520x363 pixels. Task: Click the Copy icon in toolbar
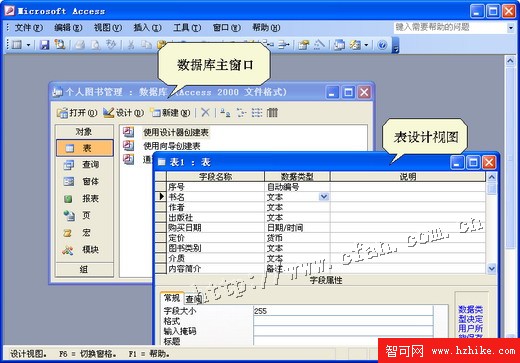click(146, 45)
